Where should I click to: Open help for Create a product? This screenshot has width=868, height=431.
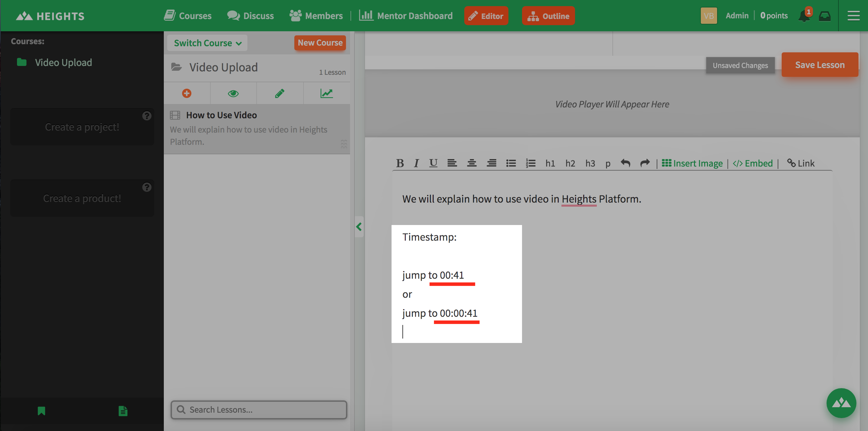point(147,187)
